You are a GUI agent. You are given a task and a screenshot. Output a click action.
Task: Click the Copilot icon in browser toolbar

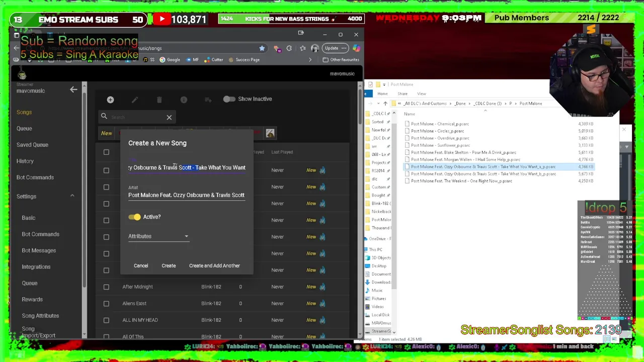(x=356, y=48)
